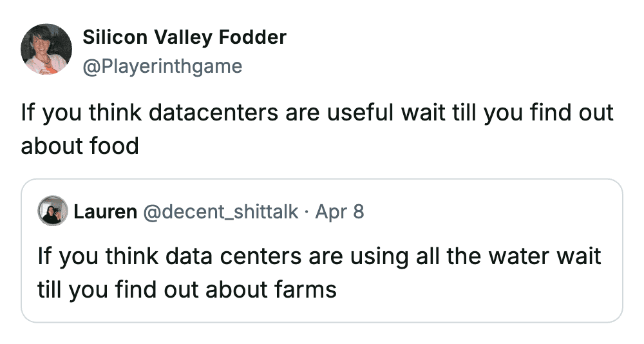Click the Silicon Valley Fodder profile avatar
Viewport: 644px width, 344px height.
tap(46, 50)
